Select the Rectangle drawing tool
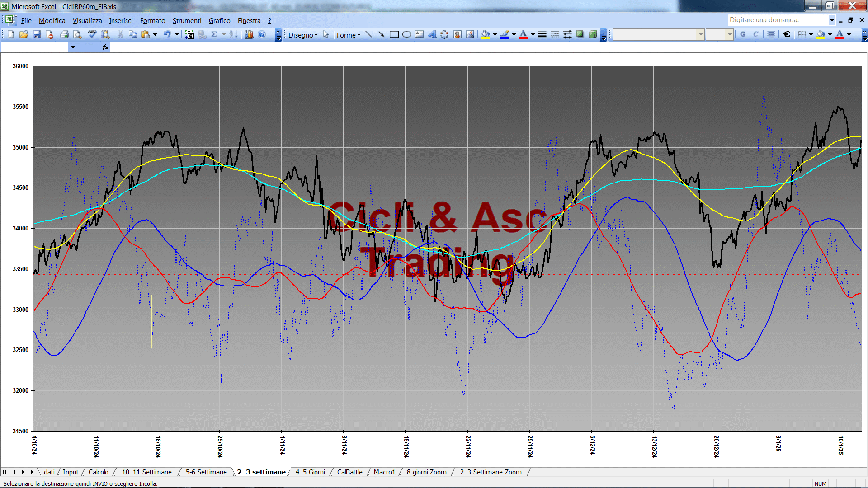This screenshot has height=488, width=868. point(394,34)
